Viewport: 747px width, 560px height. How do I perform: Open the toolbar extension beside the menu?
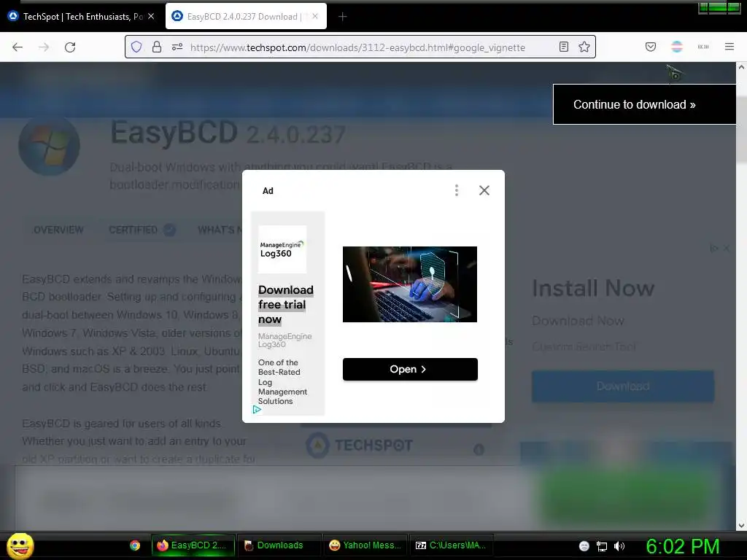(x=703, y=47)
